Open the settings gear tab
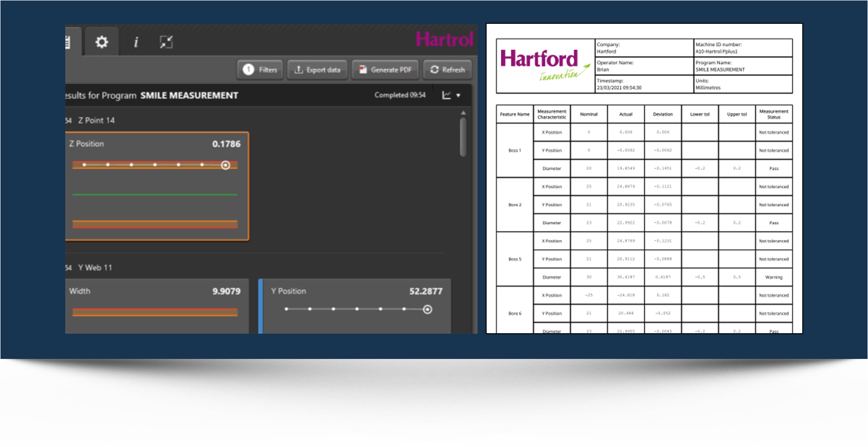The height and width of the screenshot is (447, 868). (x=101, y=42)
